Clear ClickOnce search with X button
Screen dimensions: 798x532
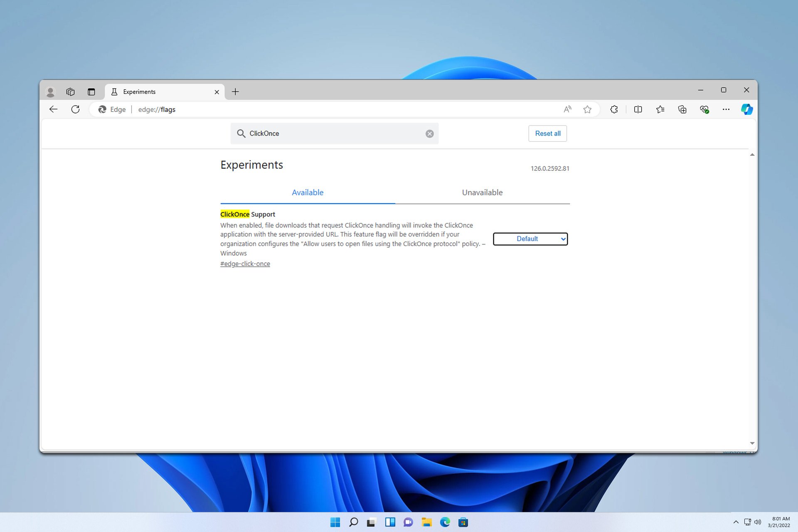pos(429,133)
